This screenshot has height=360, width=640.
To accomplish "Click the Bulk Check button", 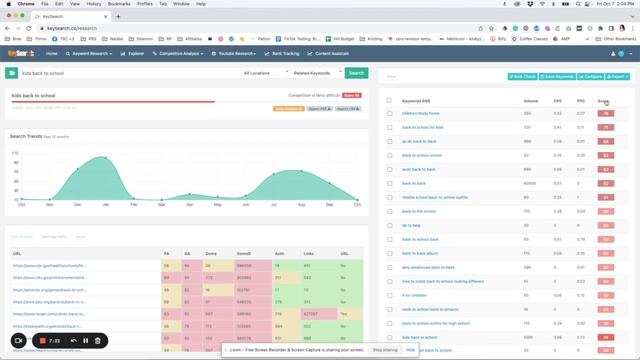I will 522,76.
